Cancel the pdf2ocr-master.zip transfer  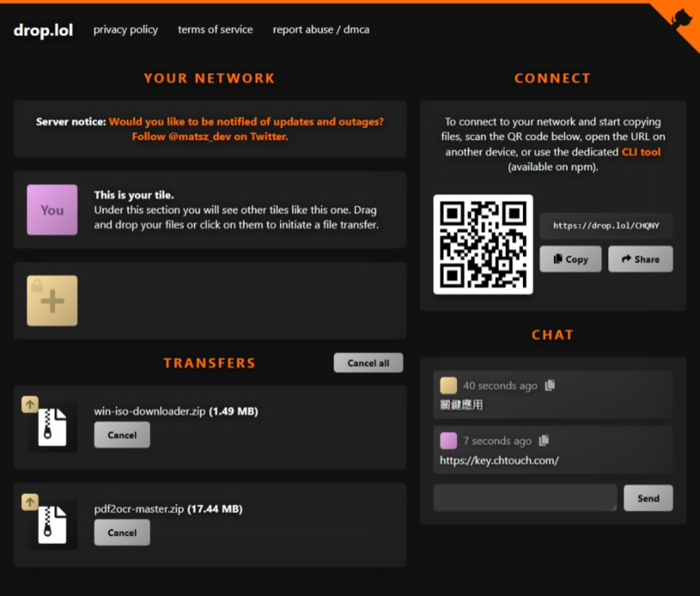coord(121,532)
